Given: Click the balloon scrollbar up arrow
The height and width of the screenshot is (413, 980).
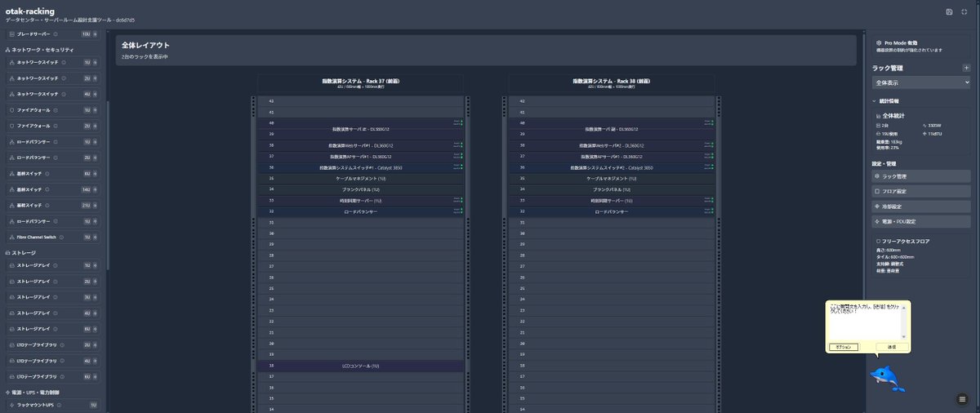Looking at the screenshot, I should 904,308.
